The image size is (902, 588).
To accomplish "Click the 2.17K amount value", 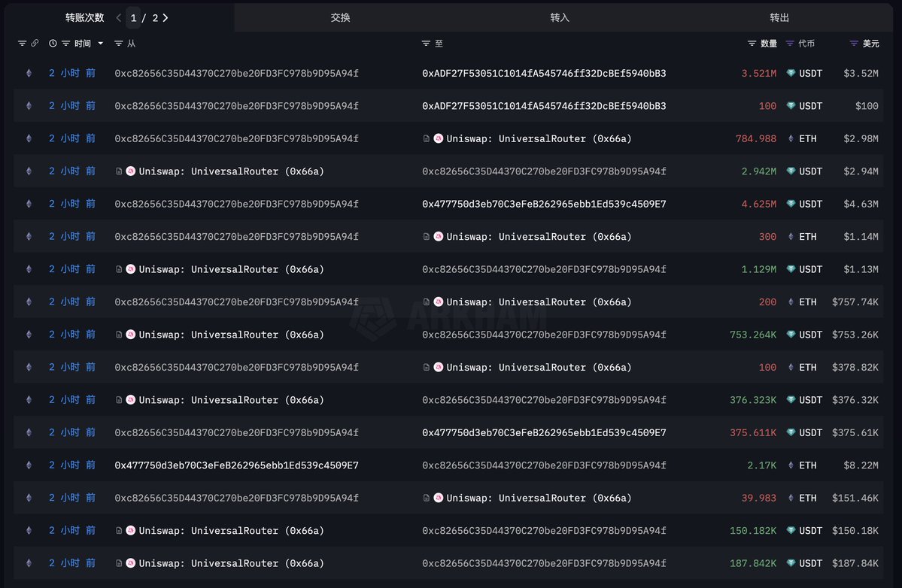I will click(761, 465).
